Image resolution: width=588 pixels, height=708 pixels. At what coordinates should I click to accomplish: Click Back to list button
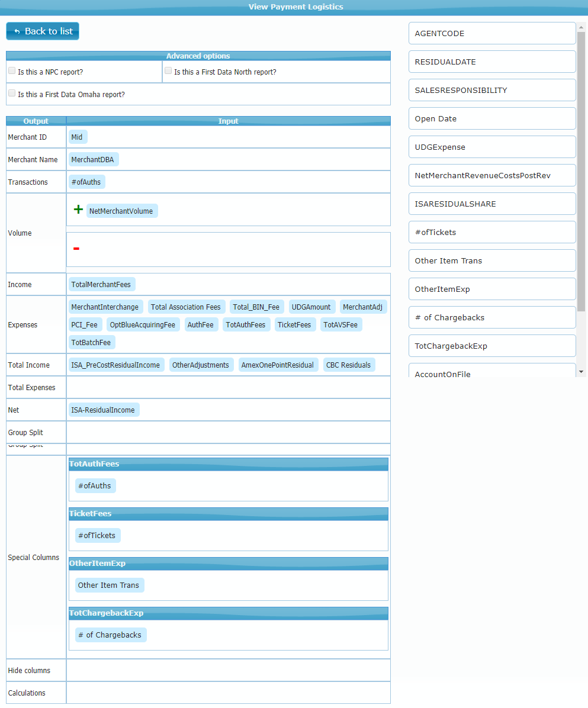tap(43, 31)
